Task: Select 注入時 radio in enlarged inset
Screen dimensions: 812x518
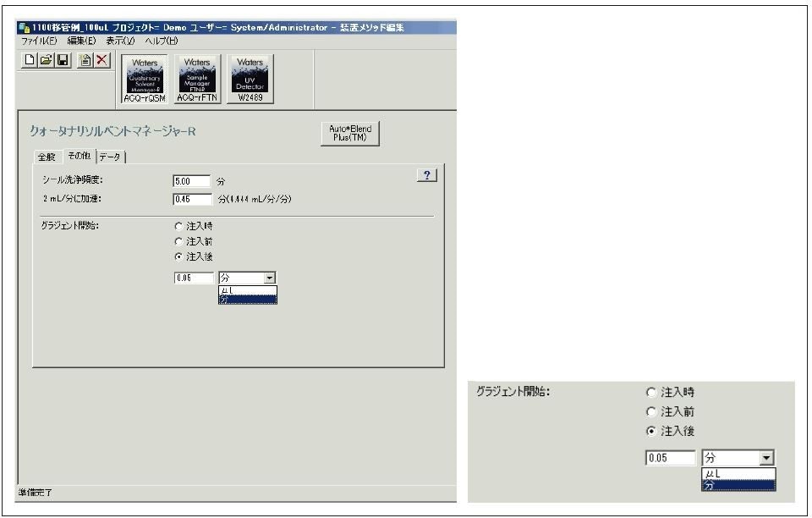Action: (x=651, y=392)
